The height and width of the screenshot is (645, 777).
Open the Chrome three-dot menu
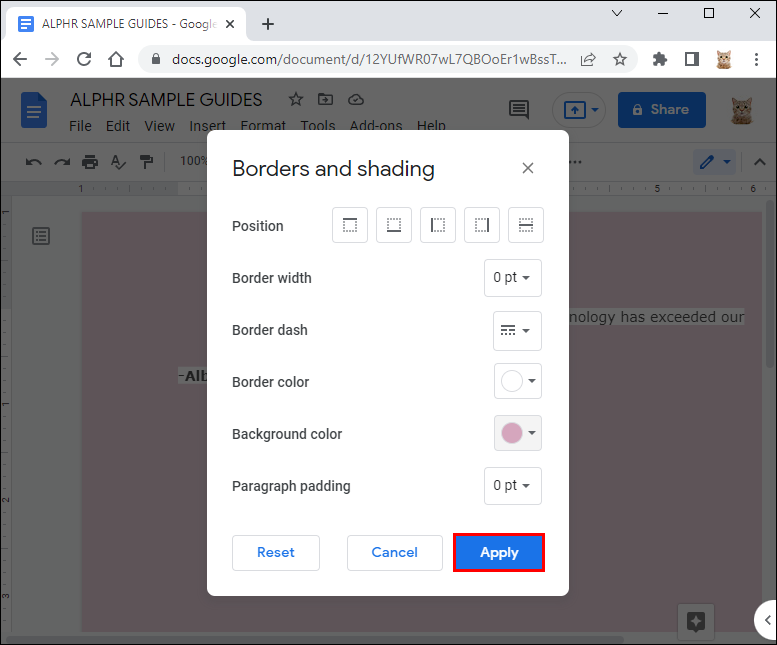[x=756, y=60]
